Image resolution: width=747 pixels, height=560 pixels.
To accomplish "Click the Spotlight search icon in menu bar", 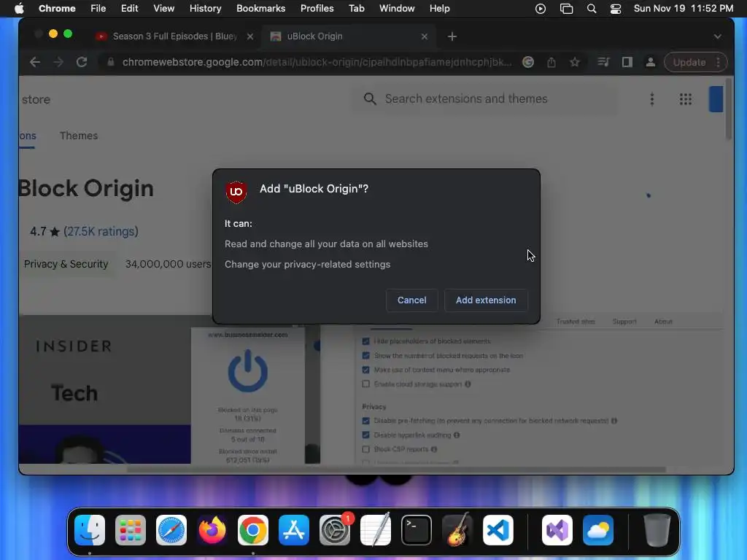I will [591, 9].
